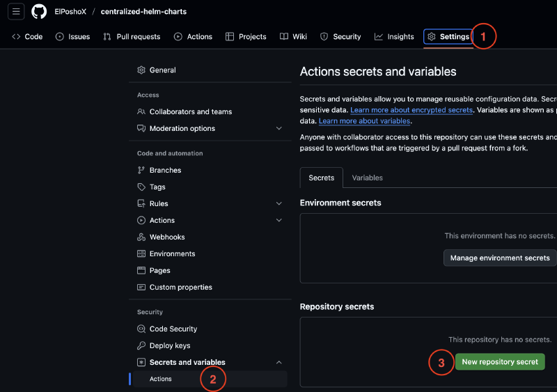The width and height of the screenshot is (557, 392).
Task: Open Collaborators and teams settings
Action: pyautogui.click(x=210, y=111)
